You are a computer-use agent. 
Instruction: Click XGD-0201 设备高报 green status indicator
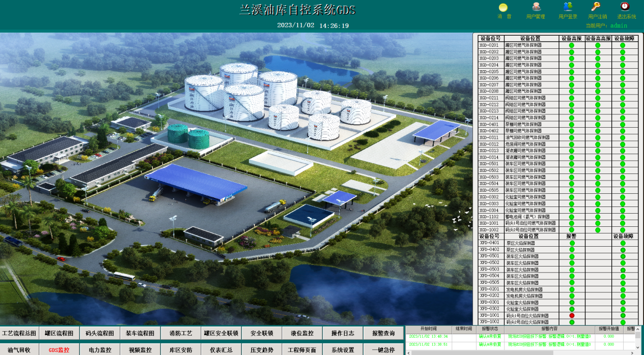click(x=572, y=45)
